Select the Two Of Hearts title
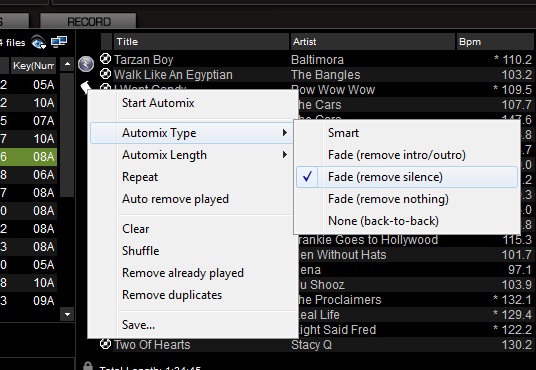This screenshot has height=370, width=536. click(152, 345)
